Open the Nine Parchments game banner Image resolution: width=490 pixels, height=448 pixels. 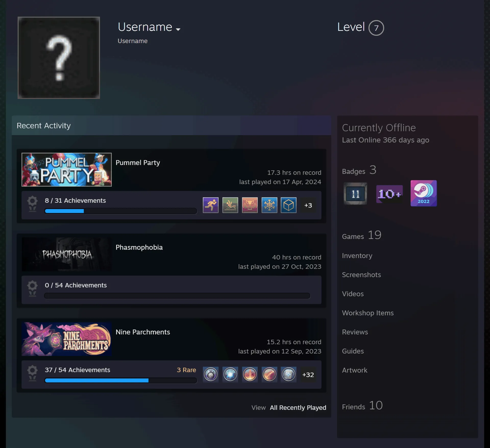[x=67, y=339]
